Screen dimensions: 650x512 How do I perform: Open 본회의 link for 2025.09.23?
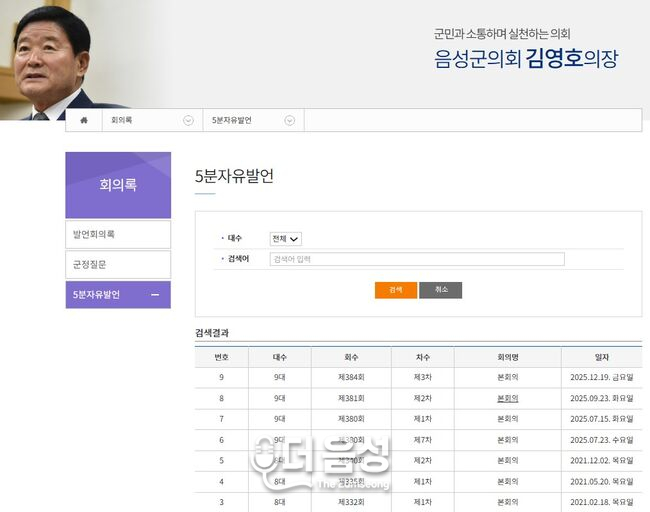(507, 398)
